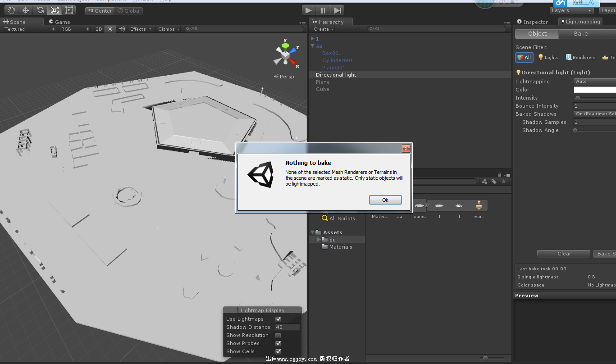Select the Move tool
The image size is (616, 364).
point(26,10)
